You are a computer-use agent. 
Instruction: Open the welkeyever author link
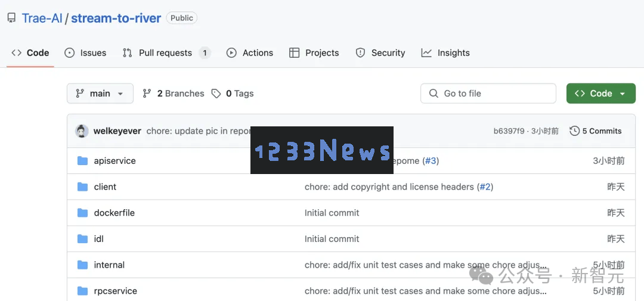[117, 131]
